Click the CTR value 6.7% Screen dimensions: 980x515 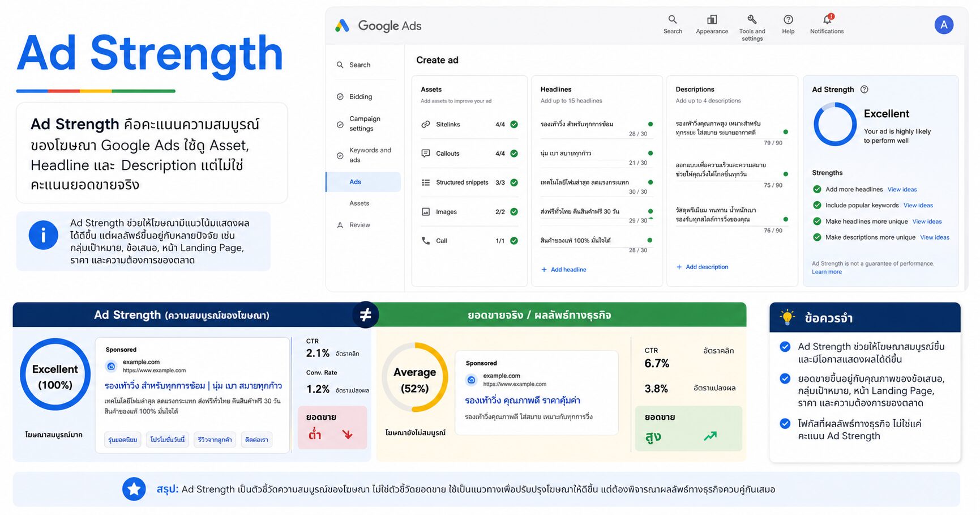pyautogui.click(x=657, y=363)
